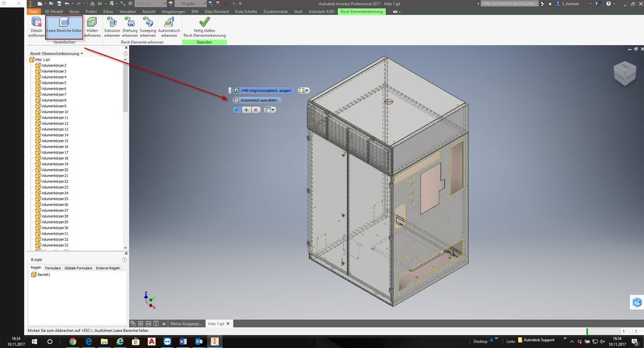Click the blue share icon at viewport right edge
This screenshot has width=644, height=348.
tap(637, 302)
